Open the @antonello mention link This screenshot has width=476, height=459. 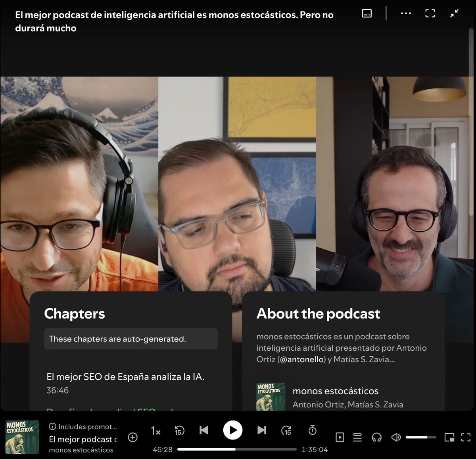(302, 359)
